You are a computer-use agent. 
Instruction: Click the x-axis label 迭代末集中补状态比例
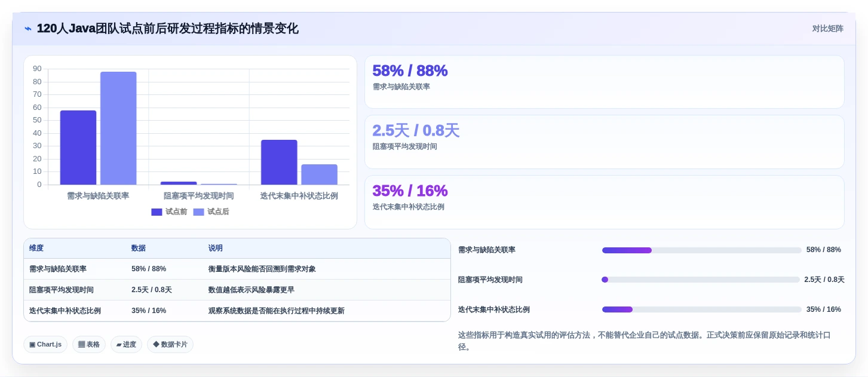(299, 195)
